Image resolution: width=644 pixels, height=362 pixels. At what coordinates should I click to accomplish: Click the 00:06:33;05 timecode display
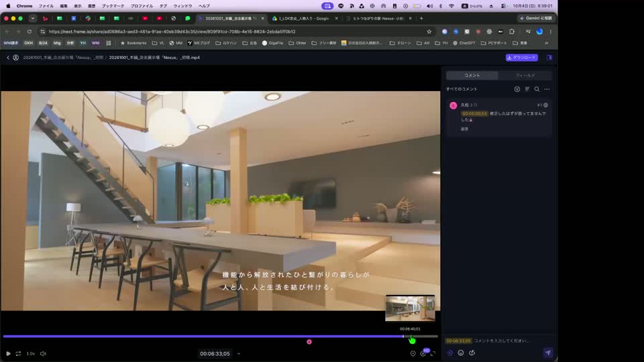(x=215, y=353)
